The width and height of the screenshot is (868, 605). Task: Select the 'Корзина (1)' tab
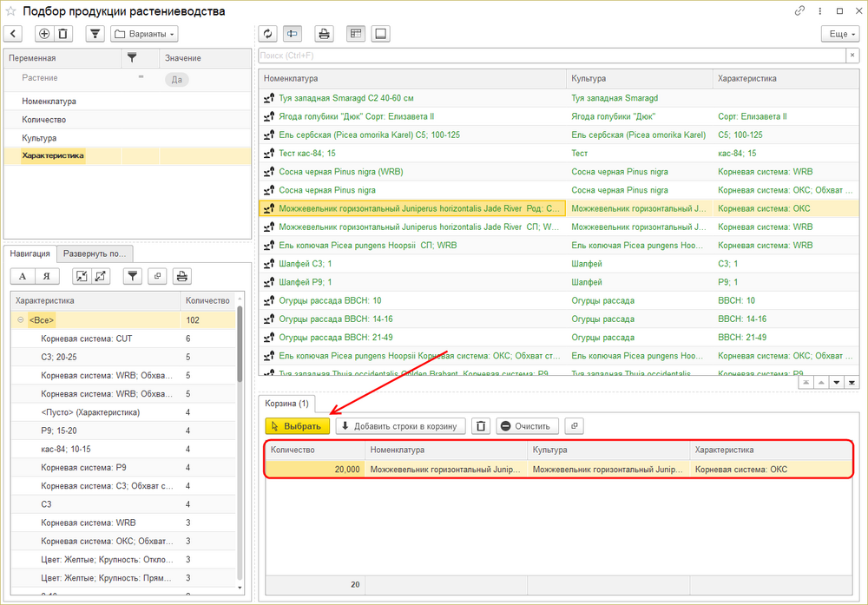pyautogui.click(x=286, y=404)
